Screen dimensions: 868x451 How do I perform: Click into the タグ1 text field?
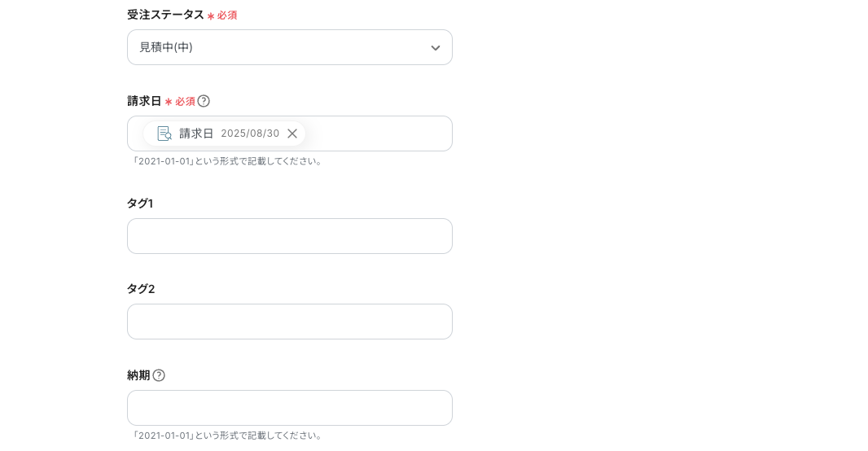[x=290, y=236]
